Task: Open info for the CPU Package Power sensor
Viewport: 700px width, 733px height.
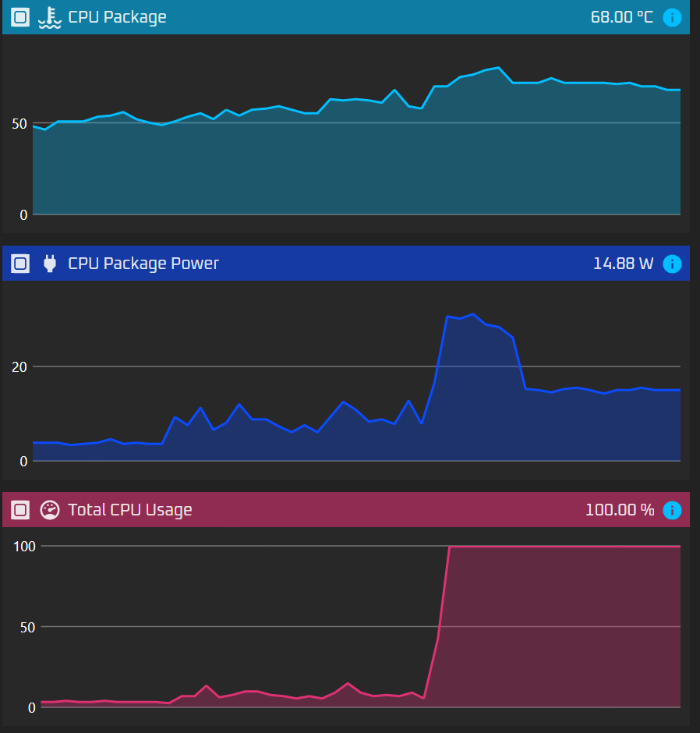Action: (x=672, y=264)
